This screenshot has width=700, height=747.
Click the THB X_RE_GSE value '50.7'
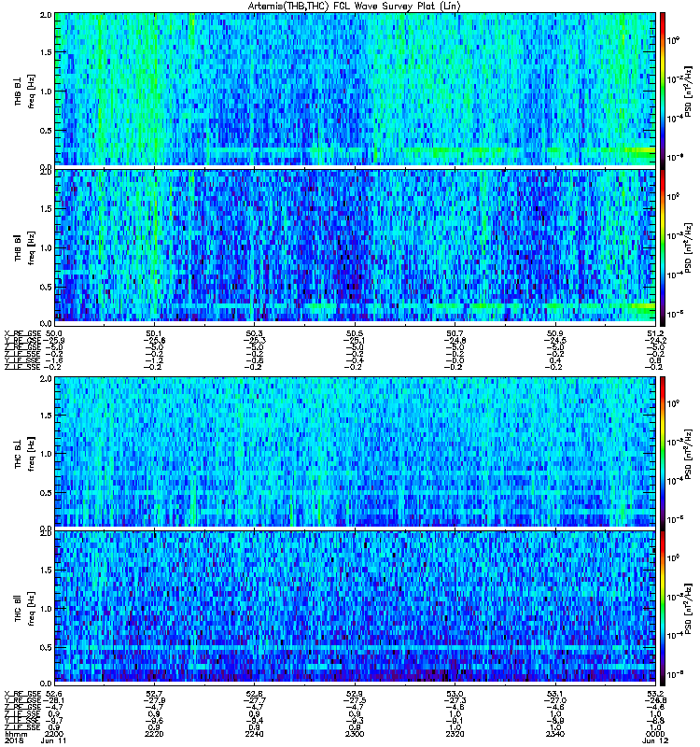coord(455,334)
